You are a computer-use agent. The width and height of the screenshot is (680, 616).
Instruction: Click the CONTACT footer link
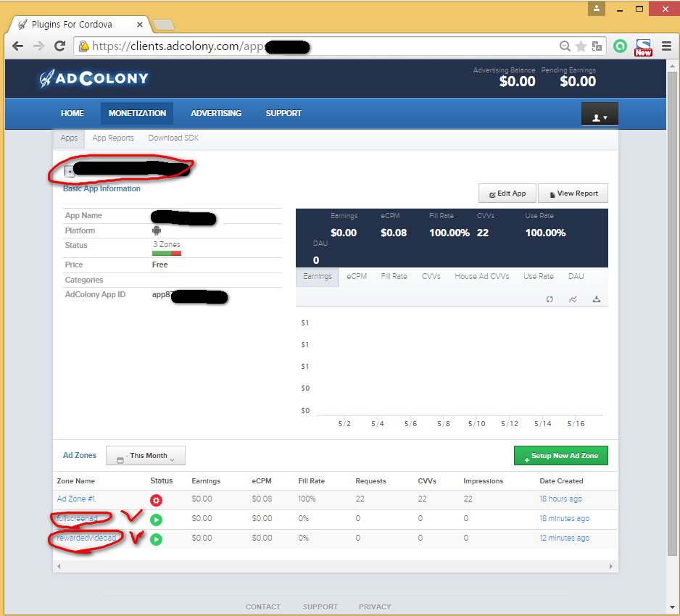(263, 607)
